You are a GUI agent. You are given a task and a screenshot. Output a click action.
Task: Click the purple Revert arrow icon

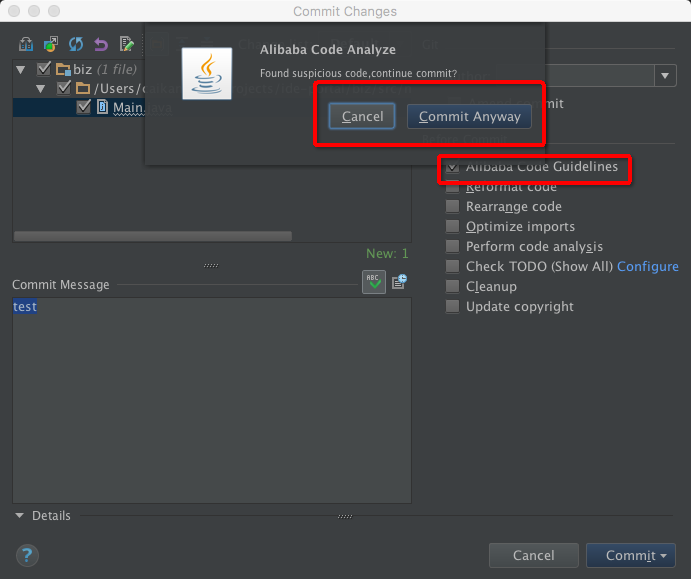tap(101, 44)
